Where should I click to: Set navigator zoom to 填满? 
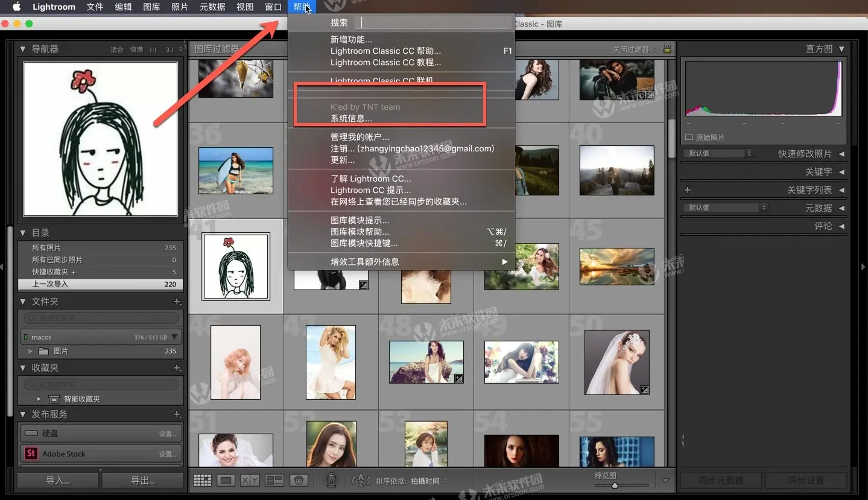tap(136, 49)
